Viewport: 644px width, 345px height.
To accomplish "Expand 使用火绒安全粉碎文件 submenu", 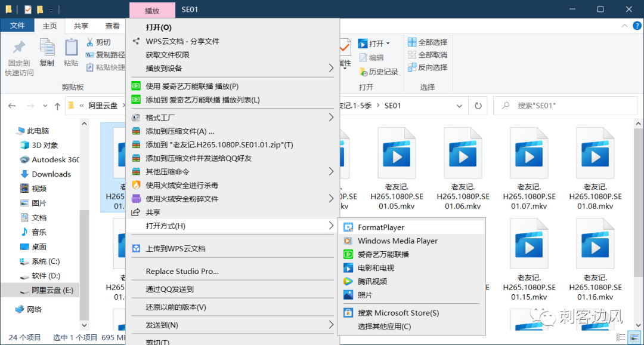I will click(233, 199).
